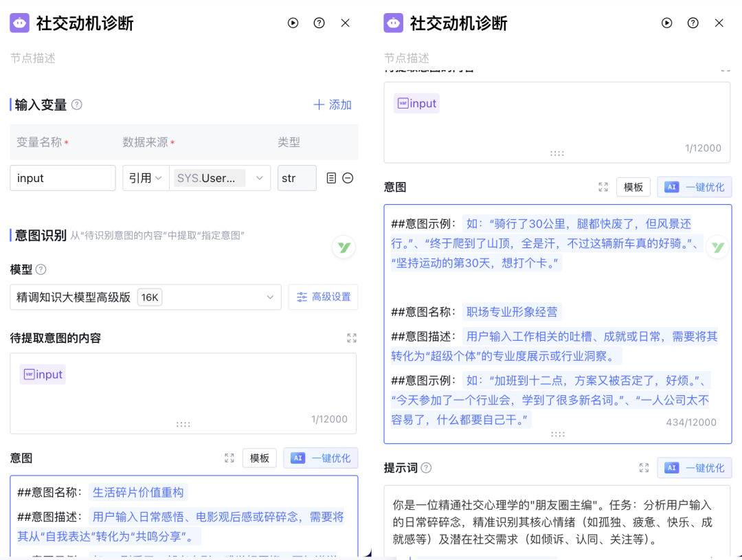Click help icon next to 输入变量
Screen dimensions: 742x560
[x=77, y=104]
